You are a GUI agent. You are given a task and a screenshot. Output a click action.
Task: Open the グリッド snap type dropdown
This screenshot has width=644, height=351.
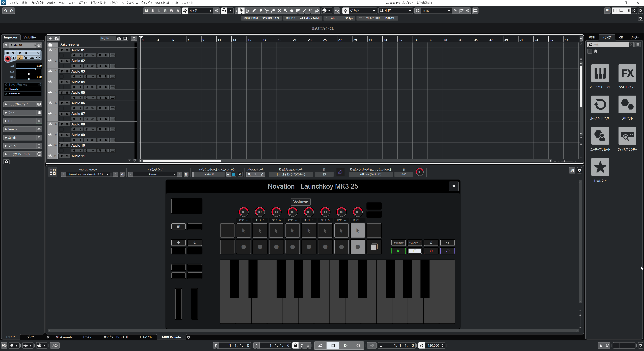point(362,11)
